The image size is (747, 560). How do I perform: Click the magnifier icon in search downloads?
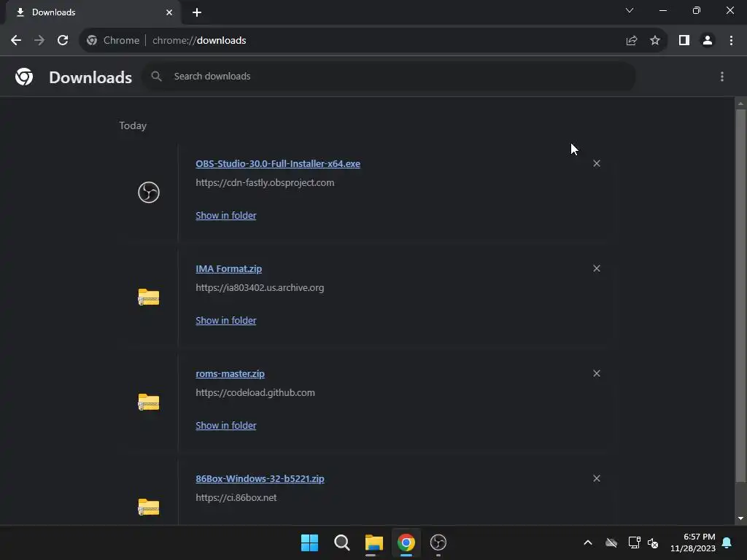(156, 76)
